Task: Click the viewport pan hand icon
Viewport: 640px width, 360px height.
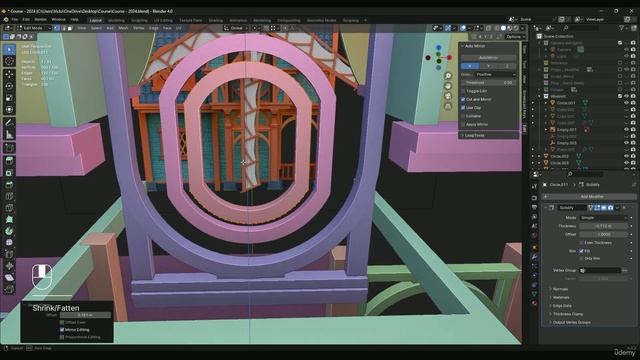Action: [448, 86]
